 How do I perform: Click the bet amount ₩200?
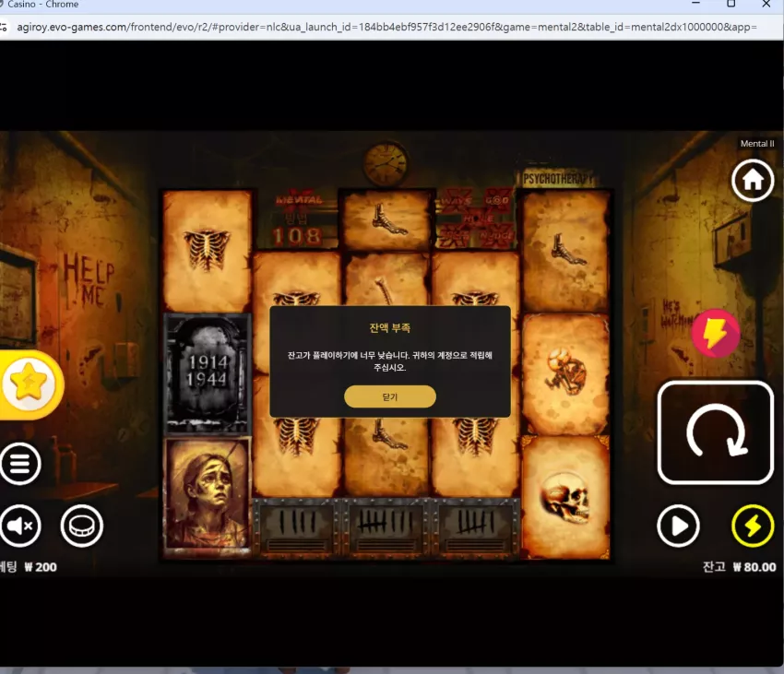click(41, 567)
